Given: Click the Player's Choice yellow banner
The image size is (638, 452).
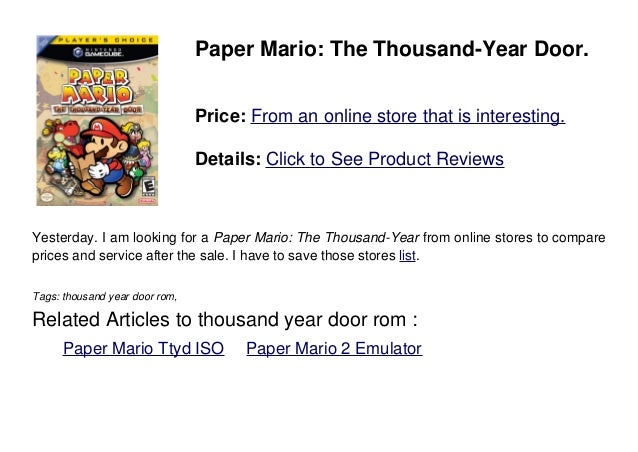Looking at the screenshot, I should coord(105,40).
